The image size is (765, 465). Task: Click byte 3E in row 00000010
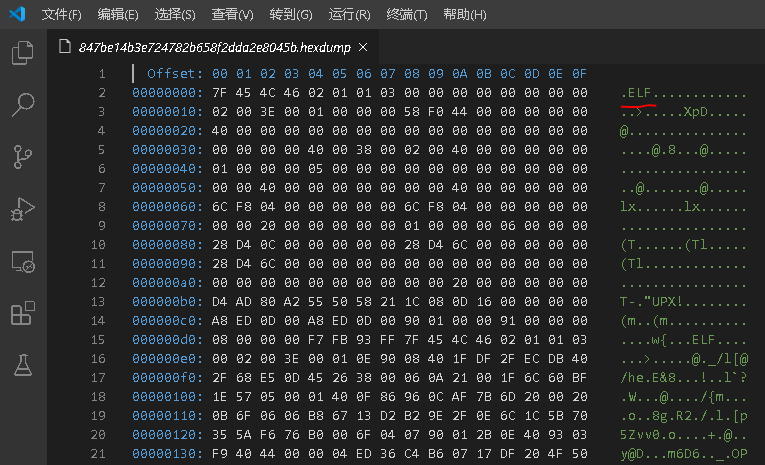tap(267, 112)
